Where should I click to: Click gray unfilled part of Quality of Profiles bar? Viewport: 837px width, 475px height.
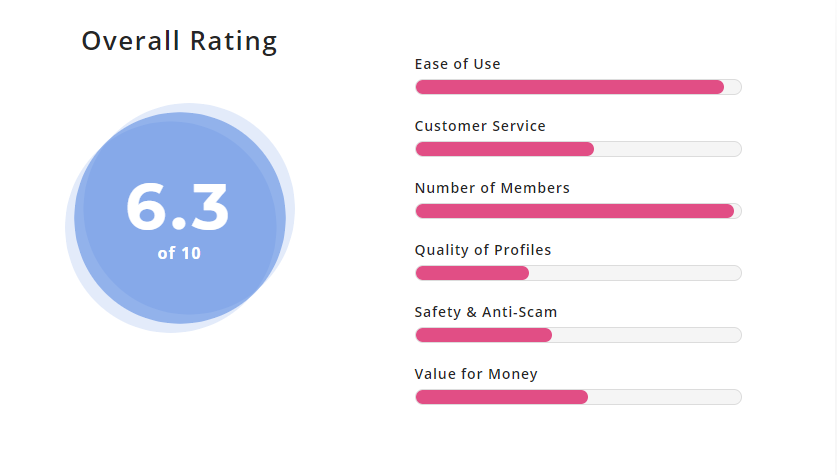[635, 273]
